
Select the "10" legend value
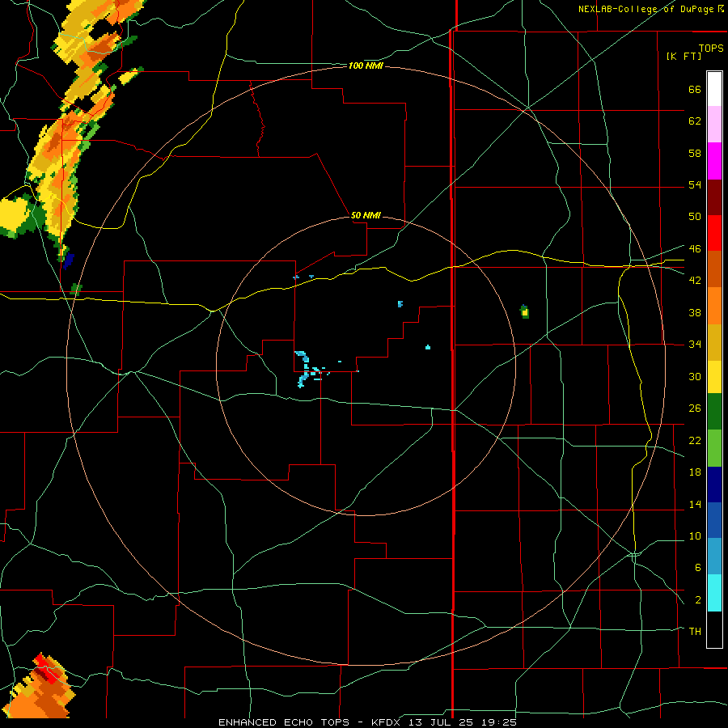695,535
